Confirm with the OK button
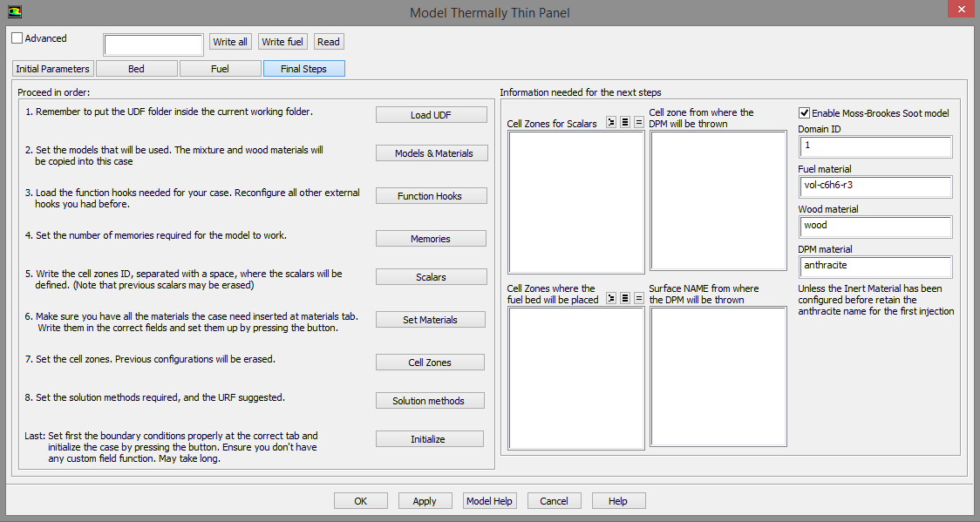980x522 pixels. (361, 501)
